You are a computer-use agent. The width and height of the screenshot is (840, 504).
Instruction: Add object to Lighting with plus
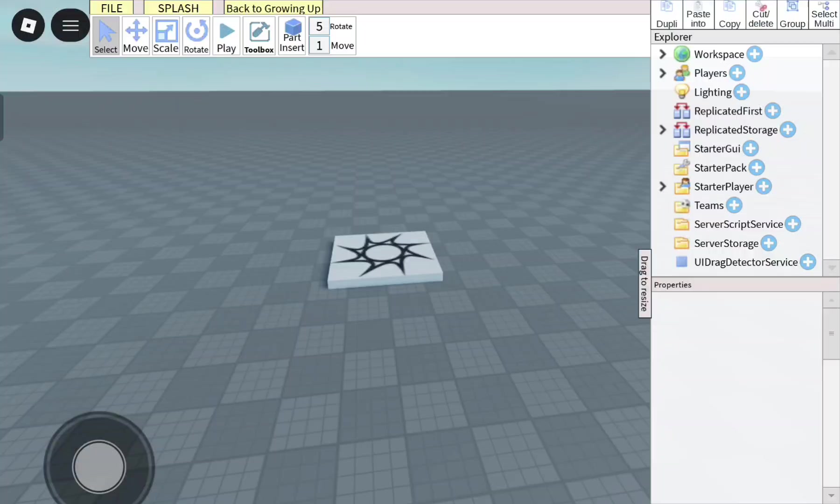click(x=742, y=92)
